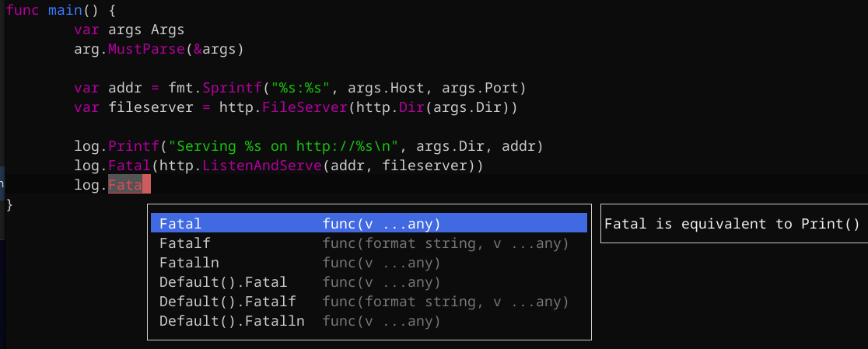Place cursor on the main function name
Image resolution: width=868 pixels, height=349 pixels.
pos(66,10)
